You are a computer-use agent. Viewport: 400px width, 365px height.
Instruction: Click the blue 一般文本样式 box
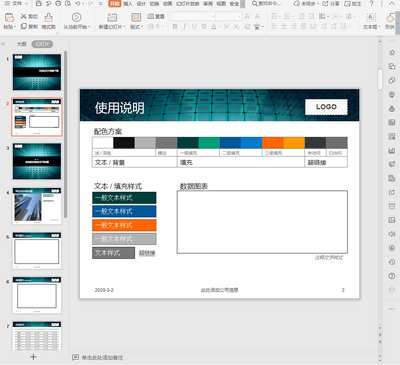pos(124,211)
